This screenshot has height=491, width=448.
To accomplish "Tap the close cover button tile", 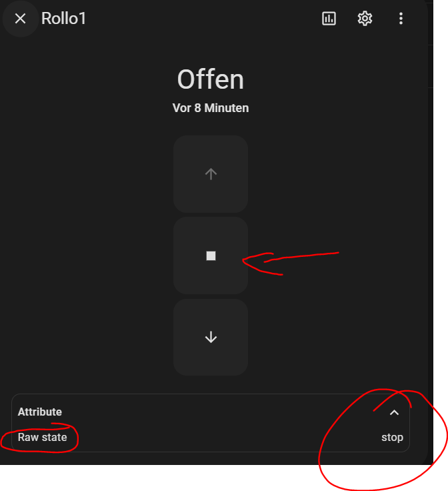I will pos(211,338).
